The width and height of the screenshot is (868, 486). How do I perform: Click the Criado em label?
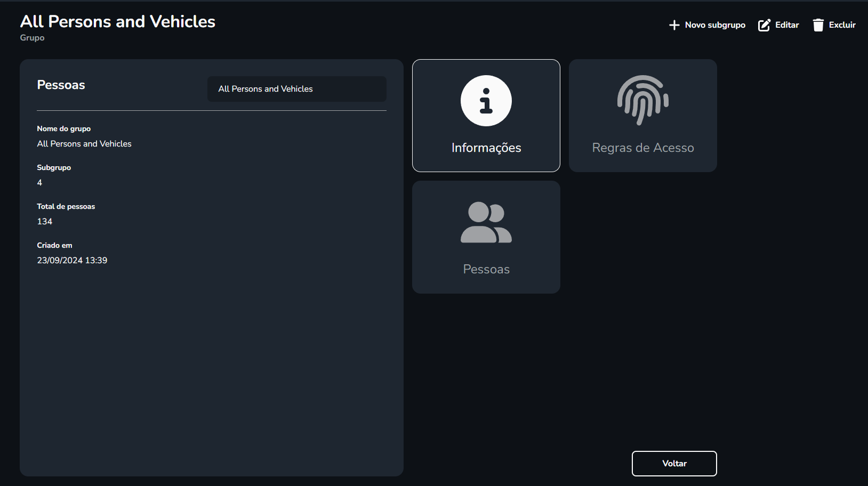[x=54, y=245]
